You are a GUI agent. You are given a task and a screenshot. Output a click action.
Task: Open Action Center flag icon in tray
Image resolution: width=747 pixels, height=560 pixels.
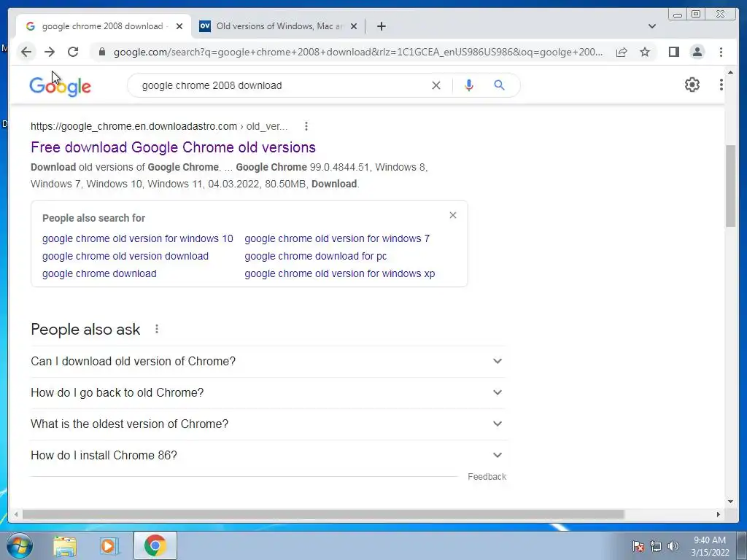tap(638, 546)
